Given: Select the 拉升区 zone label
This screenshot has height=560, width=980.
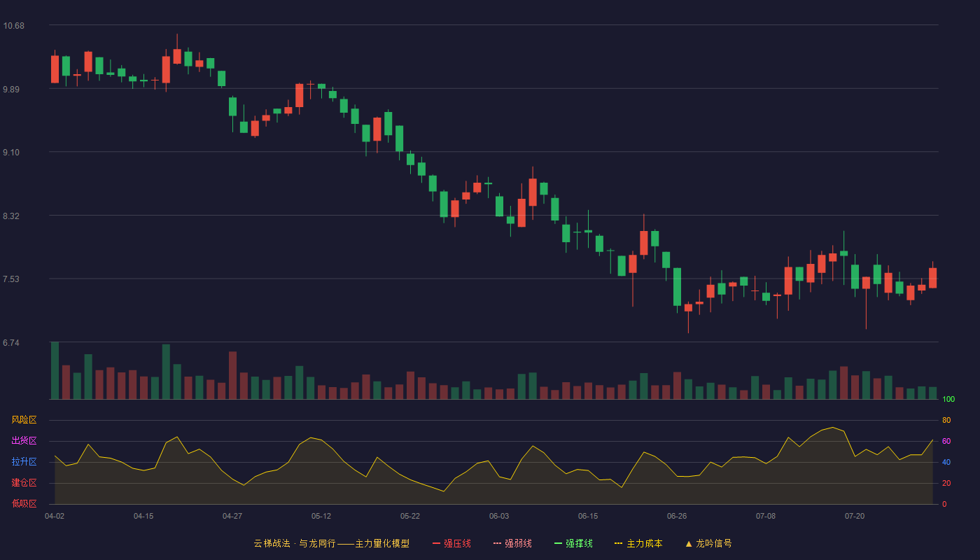Looking at the screenshot, I should tap(24, 462).
